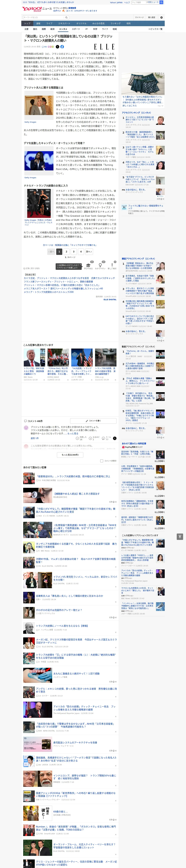This screenshot has width=186, height=868.
Task: Click Candace Owens photo thumbnail
Action: pos(39,161)
